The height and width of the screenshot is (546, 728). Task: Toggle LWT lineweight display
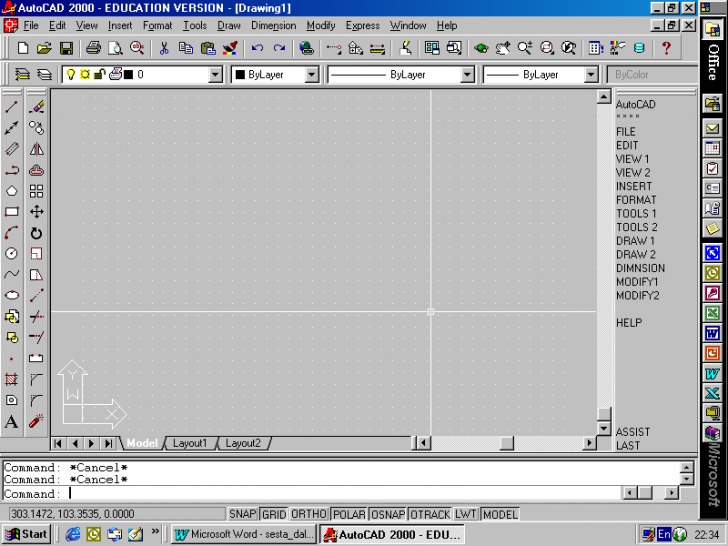tap(466, 514)
